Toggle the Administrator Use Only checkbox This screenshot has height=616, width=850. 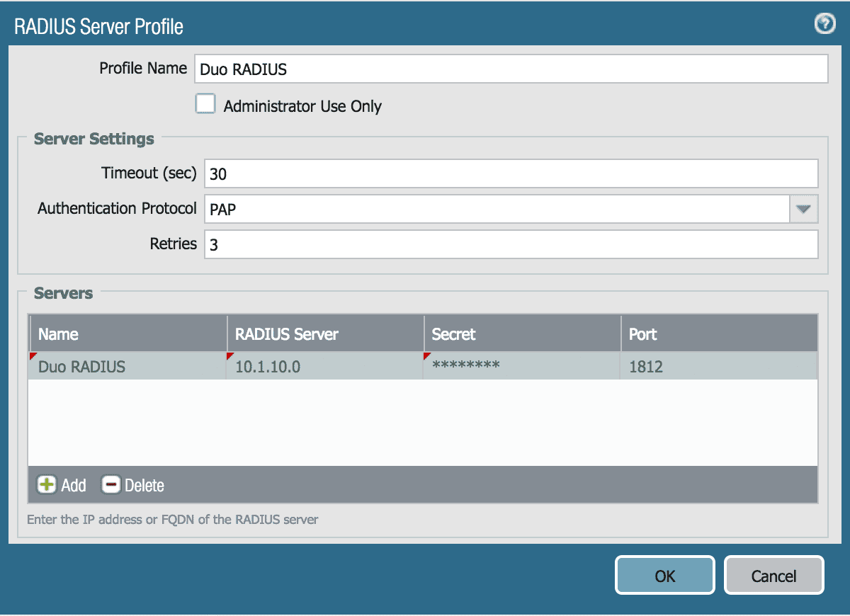(x=205, y=103)
